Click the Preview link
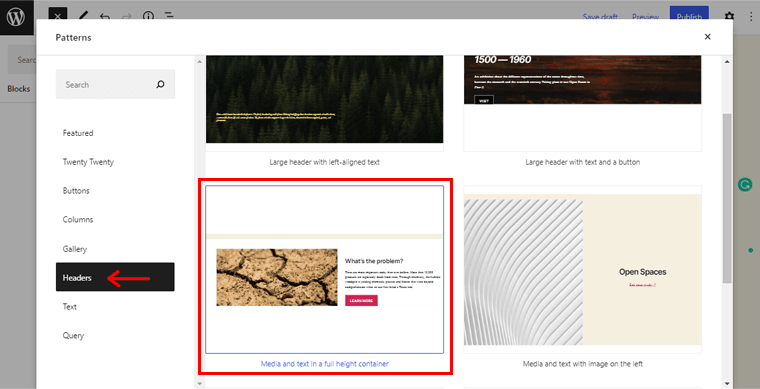760x389 pixels. click(x=645, y=17)
